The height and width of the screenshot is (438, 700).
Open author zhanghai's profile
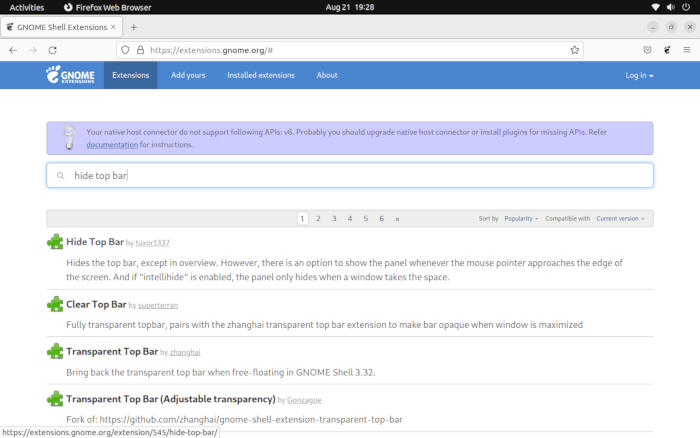tap(185, 352)
